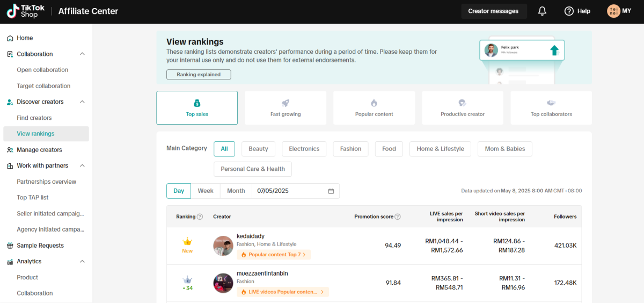
Task: Click the Ranking column info icon
Action: [200, 217]
